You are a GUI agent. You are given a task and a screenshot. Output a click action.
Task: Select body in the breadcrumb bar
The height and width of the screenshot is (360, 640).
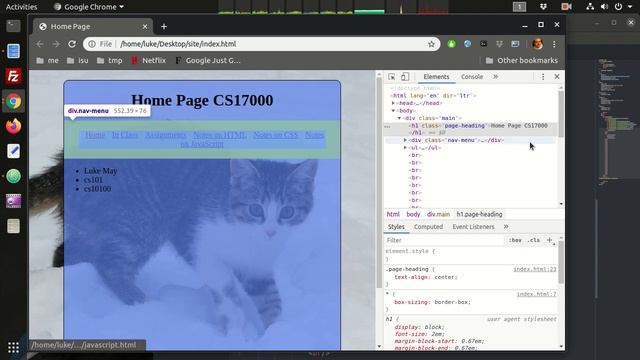click(413, 214)
